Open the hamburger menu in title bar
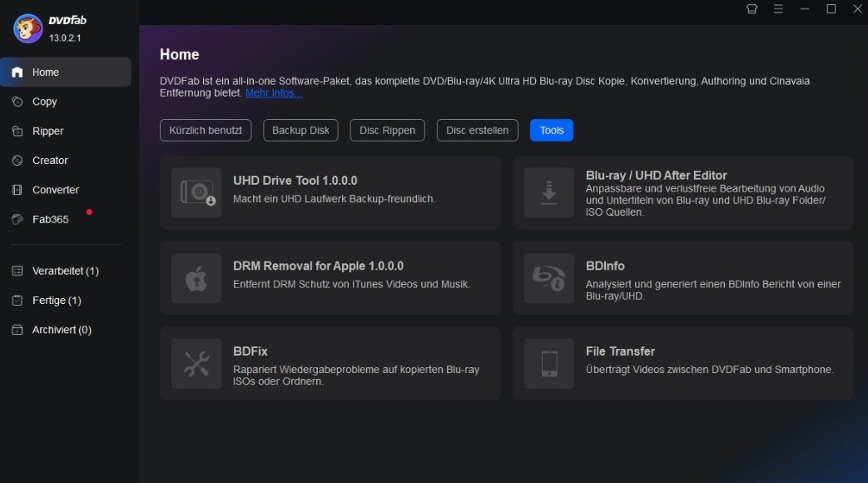The width and height of the screenshot is (868, 483). [x=778, y=9]
